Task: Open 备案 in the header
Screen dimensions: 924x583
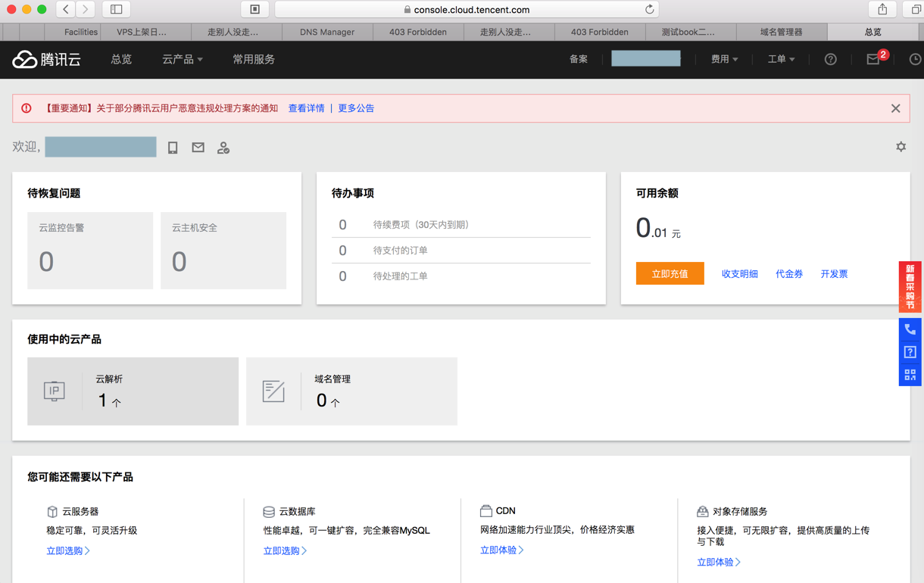Action: click(x=579, y=59)
